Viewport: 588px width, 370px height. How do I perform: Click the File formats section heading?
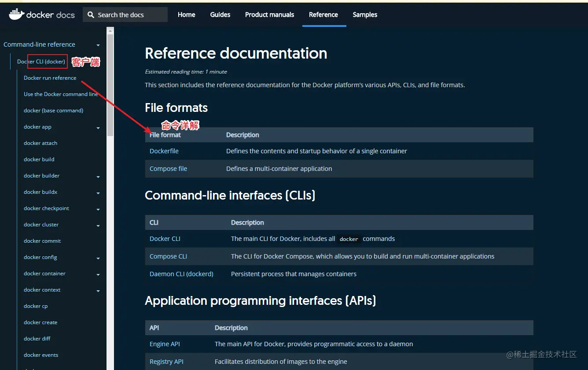(176, 108)
